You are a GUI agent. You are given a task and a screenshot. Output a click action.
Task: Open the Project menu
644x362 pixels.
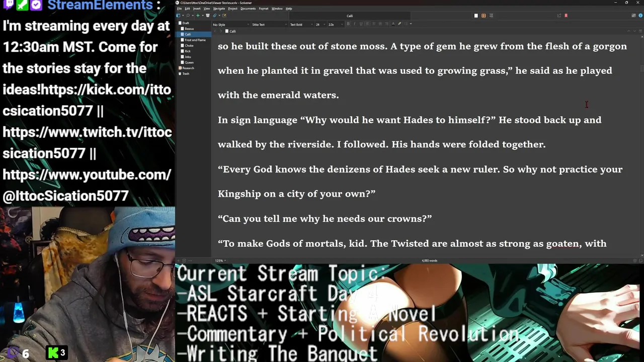(232, 9)
